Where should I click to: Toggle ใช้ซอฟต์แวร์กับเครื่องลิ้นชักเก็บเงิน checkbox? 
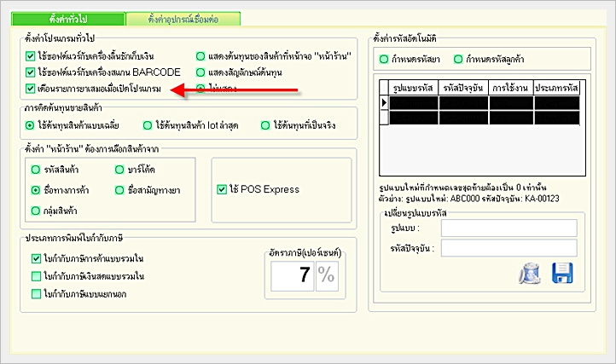30,56
